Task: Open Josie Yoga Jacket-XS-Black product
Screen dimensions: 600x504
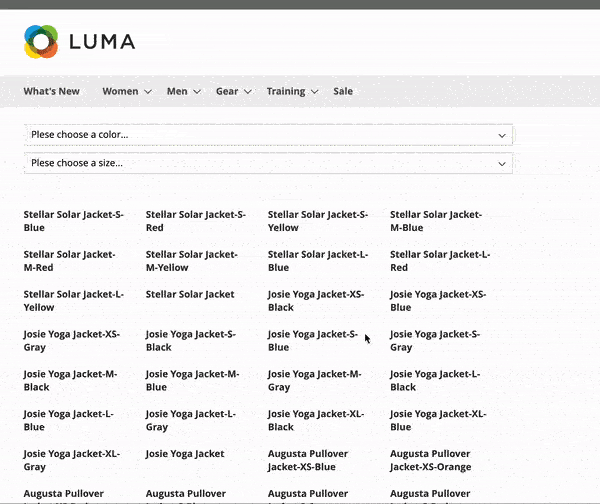Action: point(316,301)
